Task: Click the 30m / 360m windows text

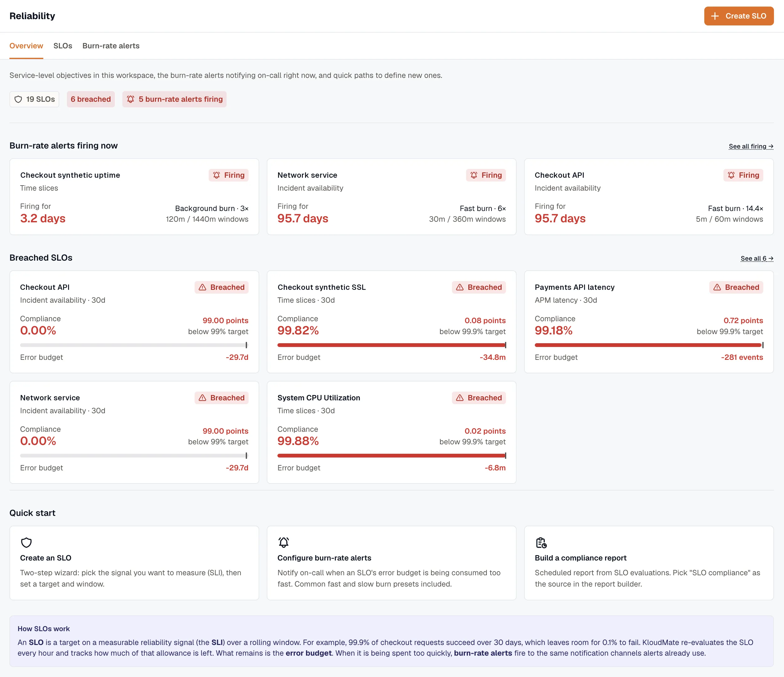Action: pos(467,219)
